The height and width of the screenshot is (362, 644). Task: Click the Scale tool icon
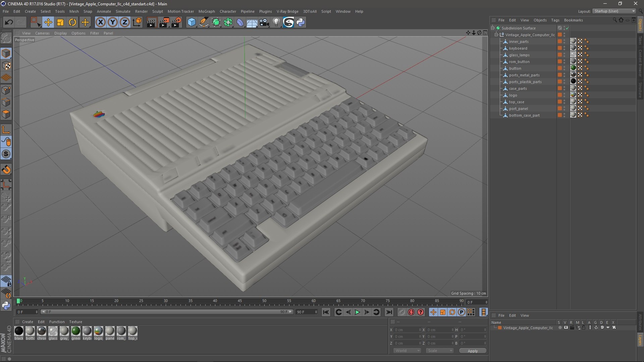60,22
